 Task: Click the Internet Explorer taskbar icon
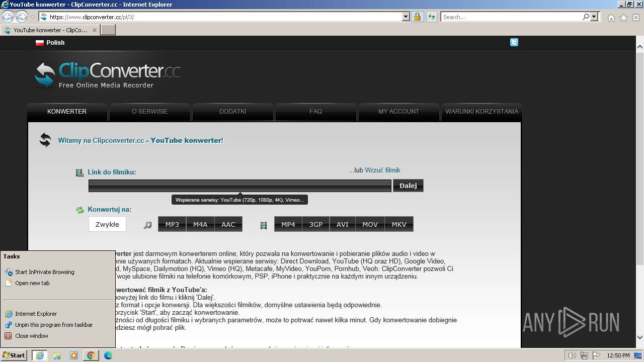click(x=40, y=355)
